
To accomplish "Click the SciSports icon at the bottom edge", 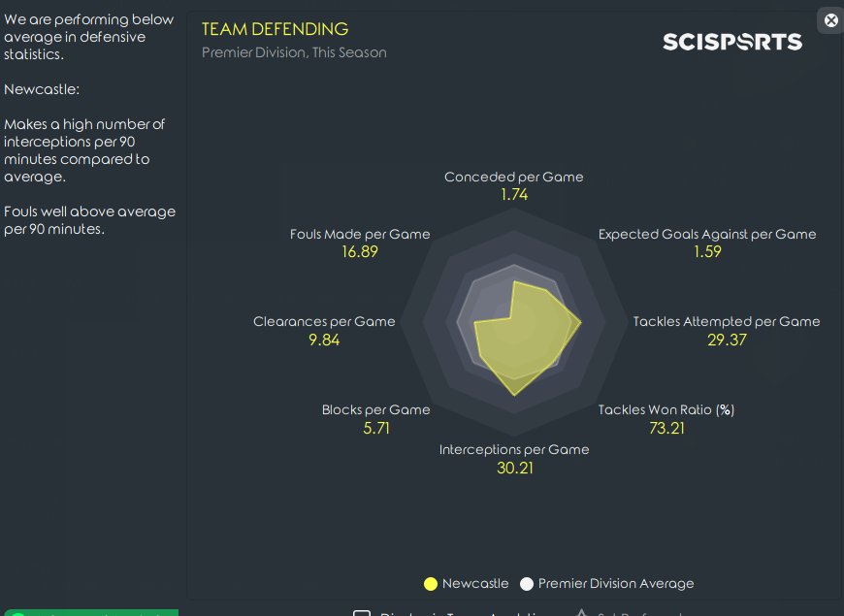I will click(x=582, y=613).
